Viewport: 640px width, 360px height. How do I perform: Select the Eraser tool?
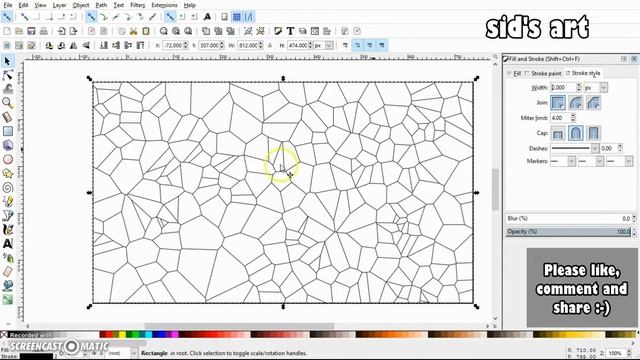[7, 271]
